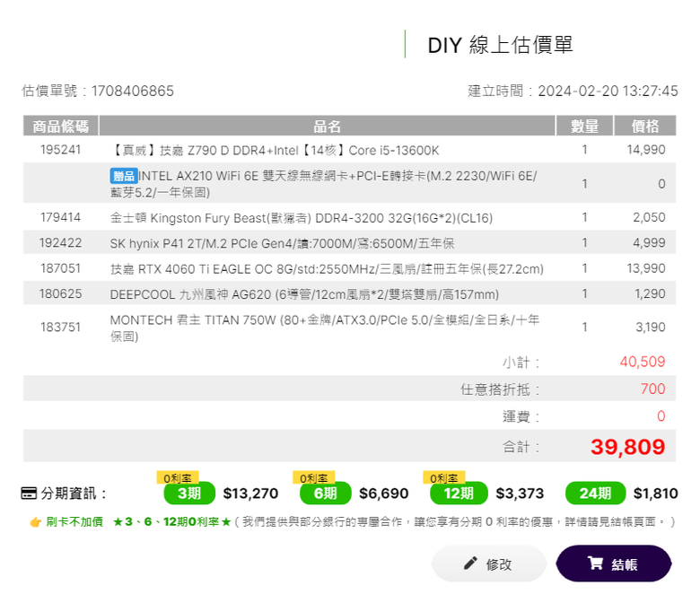Click the price 14,990

tap(646, 150)
